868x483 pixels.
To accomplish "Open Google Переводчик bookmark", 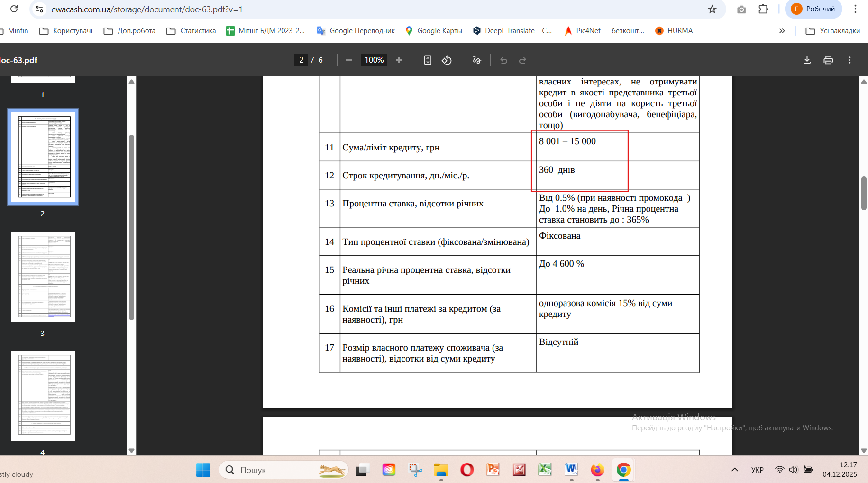I will [x=356, y=31].
